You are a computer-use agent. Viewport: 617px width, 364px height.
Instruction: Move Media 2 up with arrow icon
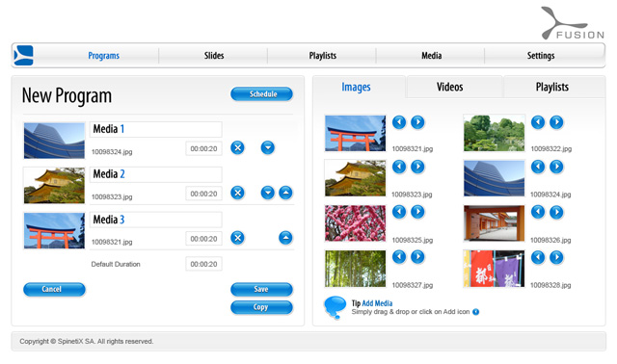coord(285,193)
